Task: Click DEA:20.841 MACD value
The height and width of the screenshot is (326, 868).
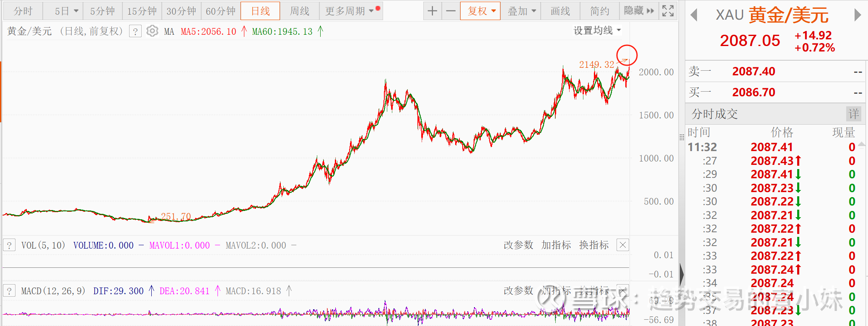Action: pos(184,291)
